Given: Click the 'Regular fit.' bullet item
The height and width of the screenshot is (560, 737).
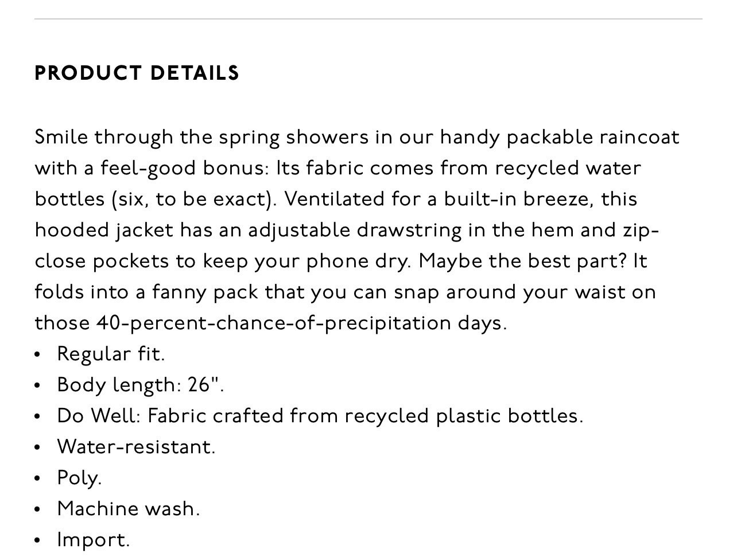Looking at the screenshot, I should point(111,353).
